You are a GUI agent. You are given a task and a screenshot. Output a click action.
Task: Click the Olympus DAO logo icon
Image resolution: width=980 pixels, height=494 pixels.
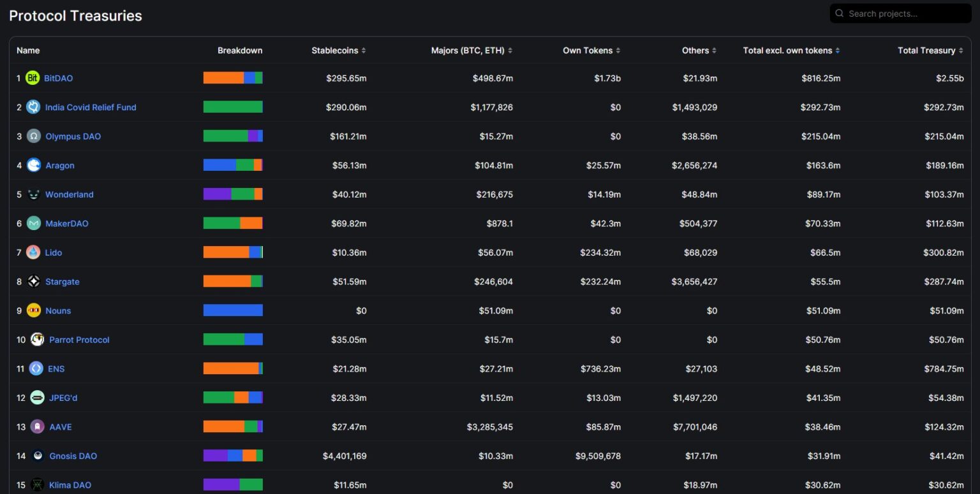(x=34, y=136)
